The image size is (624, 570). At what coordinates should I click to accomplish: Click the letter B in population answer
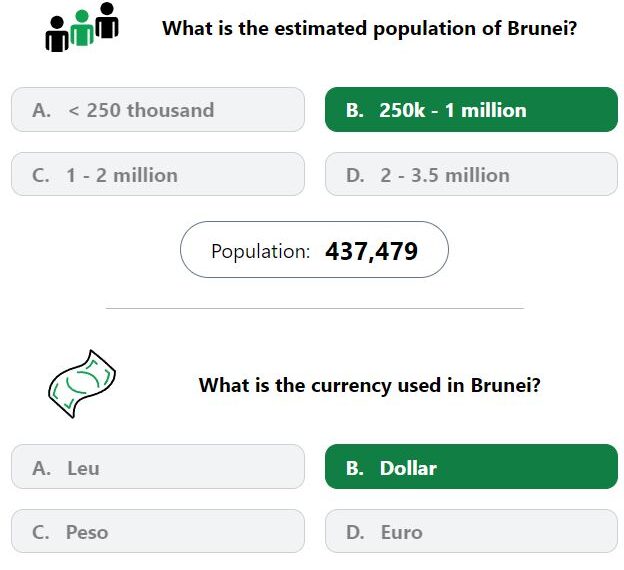pos(354,110)
